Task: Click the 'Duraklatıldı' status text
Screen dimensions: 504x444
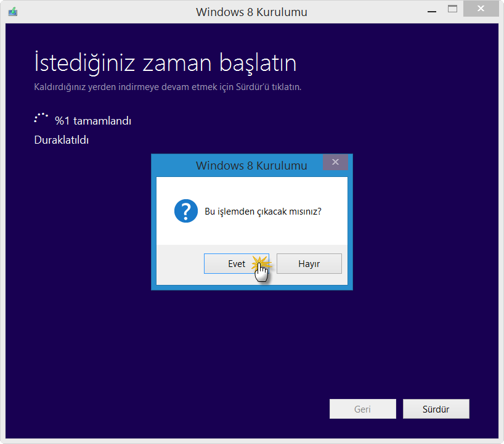Action: click(x=62, y=140)
